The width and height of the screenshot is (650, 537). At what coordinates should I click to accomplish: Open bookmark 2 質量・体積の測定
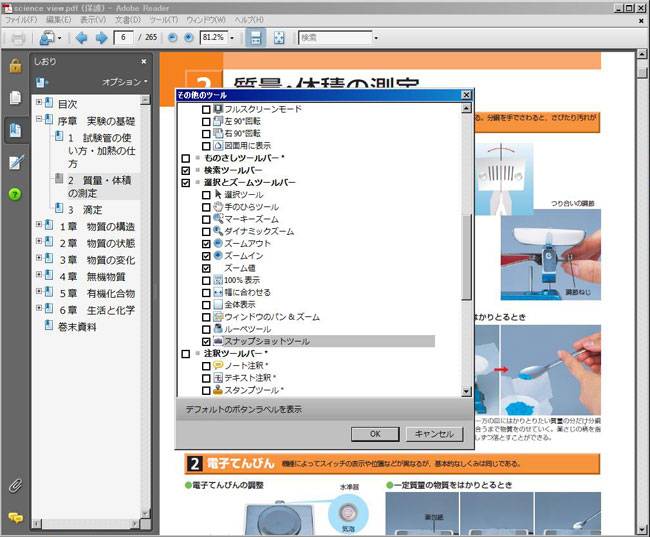pyautogui.click(x=99, y=187)
